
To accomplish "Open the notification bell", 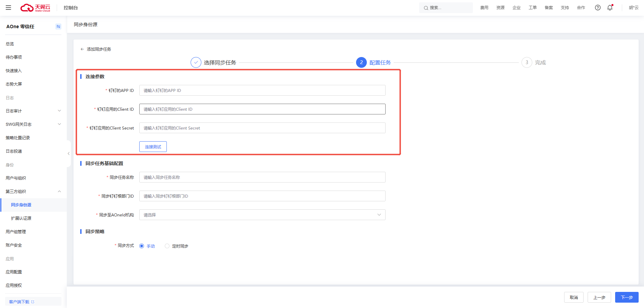I will pos(610,8).
